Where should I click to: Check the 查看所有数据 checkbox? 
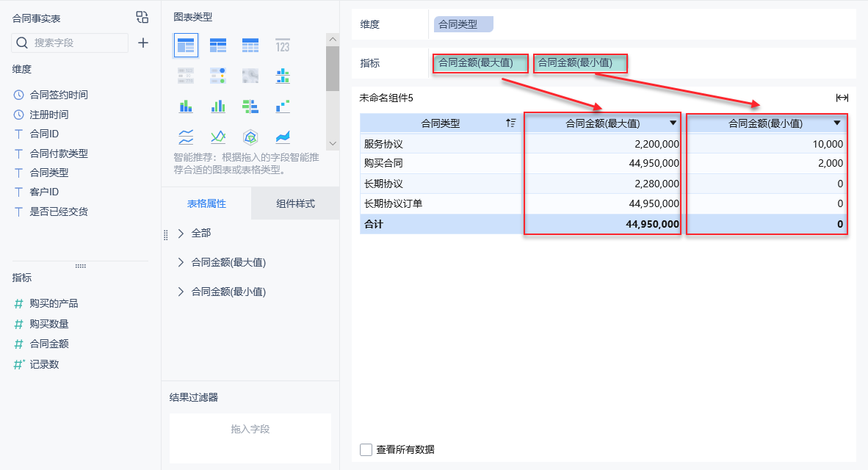[x=366, y=449]
